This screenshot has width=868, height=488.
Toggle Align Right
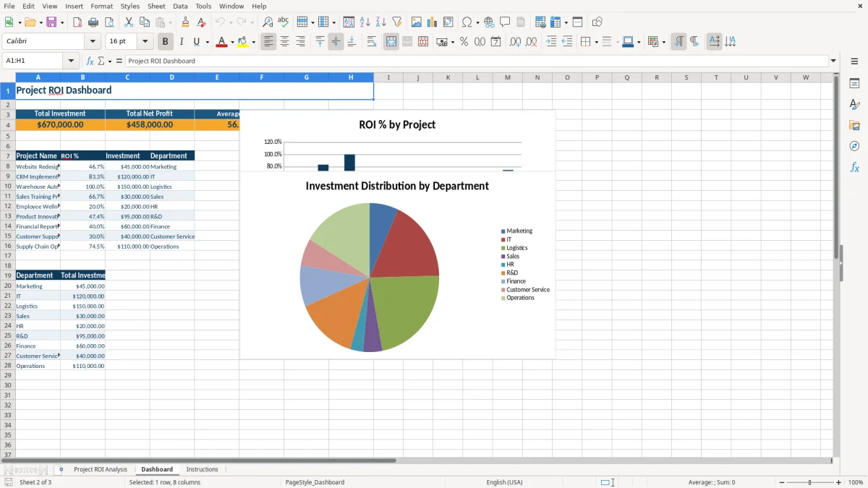pos(300,42)
